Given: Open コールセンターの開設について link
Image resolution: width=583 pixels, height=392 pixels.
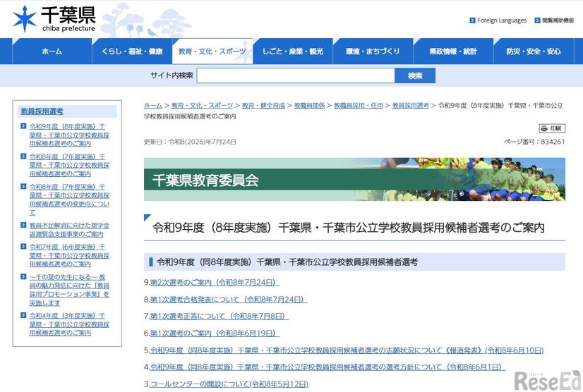Looking at the screenshot, I should pyautogui.click(x=229, y=384).
